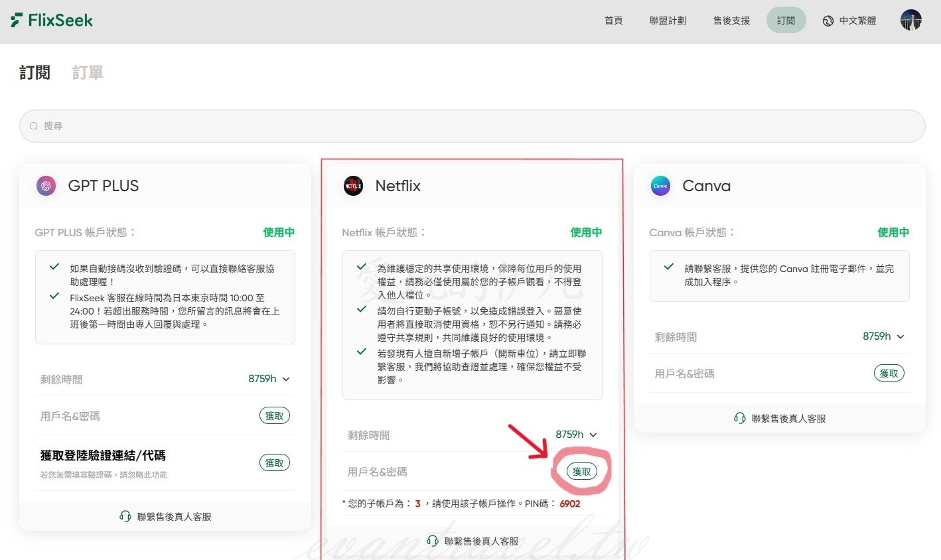Expand GPT PLUS remaining time 8759h
Image resolution: width=941 pixels, height=560 pixels.
point(269,379)
